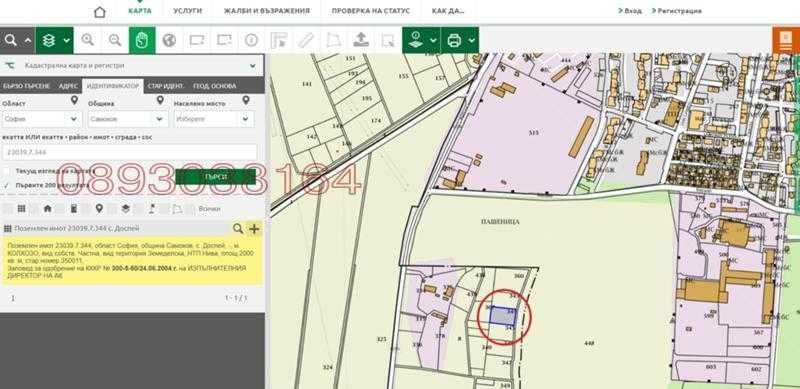
Task: Open the orange side menu button
Action: pos(786,40)
